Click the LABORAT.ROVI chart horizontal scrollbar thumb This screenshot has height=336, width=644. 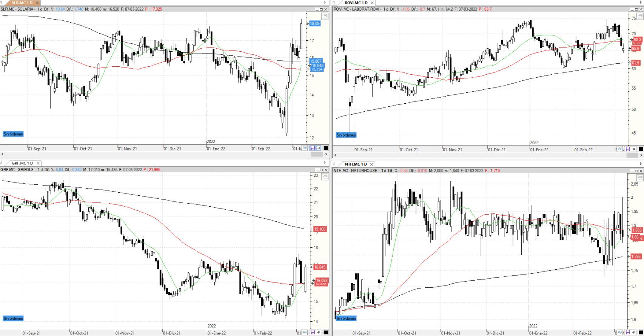(632, 155)
